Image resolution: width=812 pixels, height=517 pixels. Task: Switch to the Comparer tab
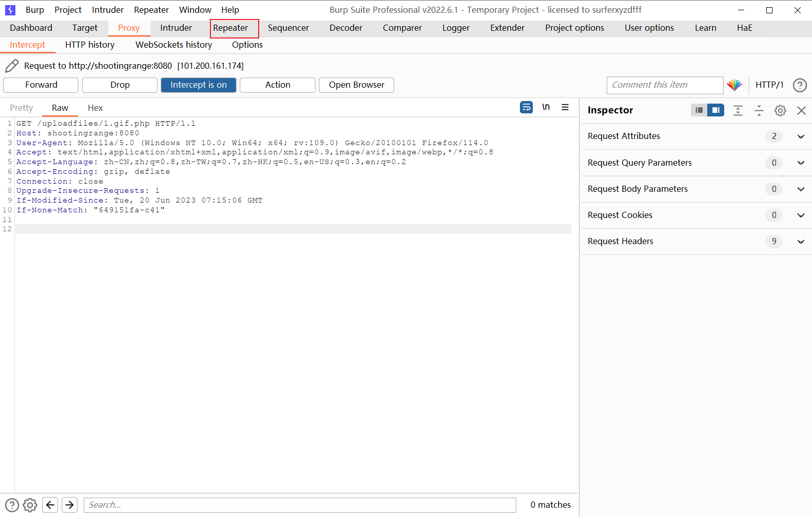coord(402,28)
